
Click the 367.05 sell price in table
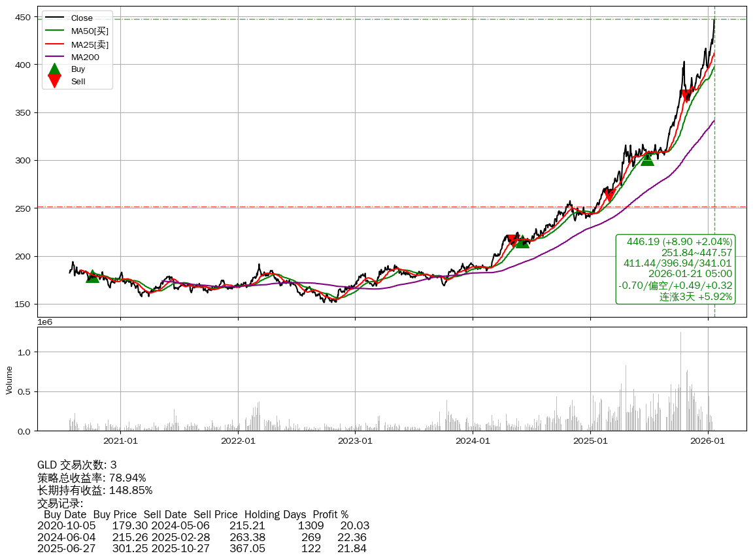pyautogui.click(x=247, y=549)
